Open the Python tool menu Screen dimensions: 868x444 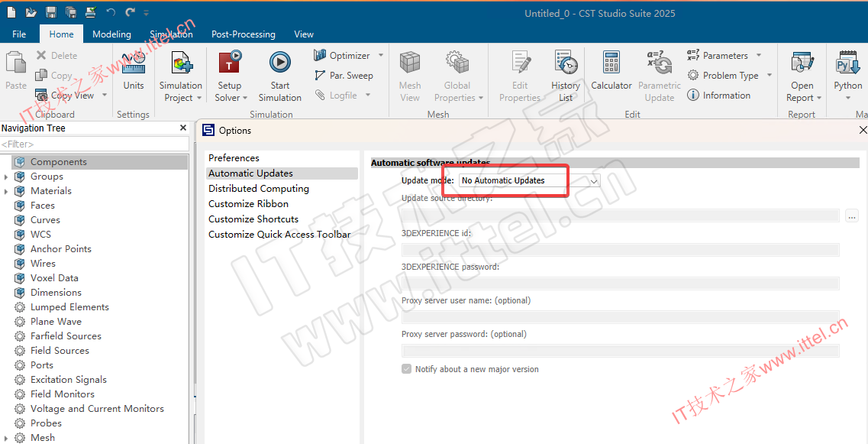coord(847,76)
